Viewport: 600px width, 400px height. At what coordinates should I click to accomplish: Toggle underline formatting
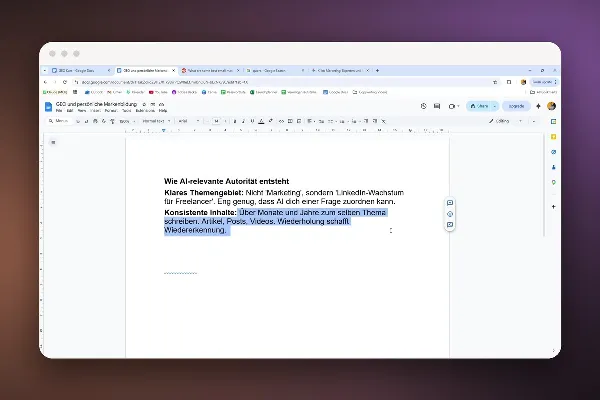point(252,121)
